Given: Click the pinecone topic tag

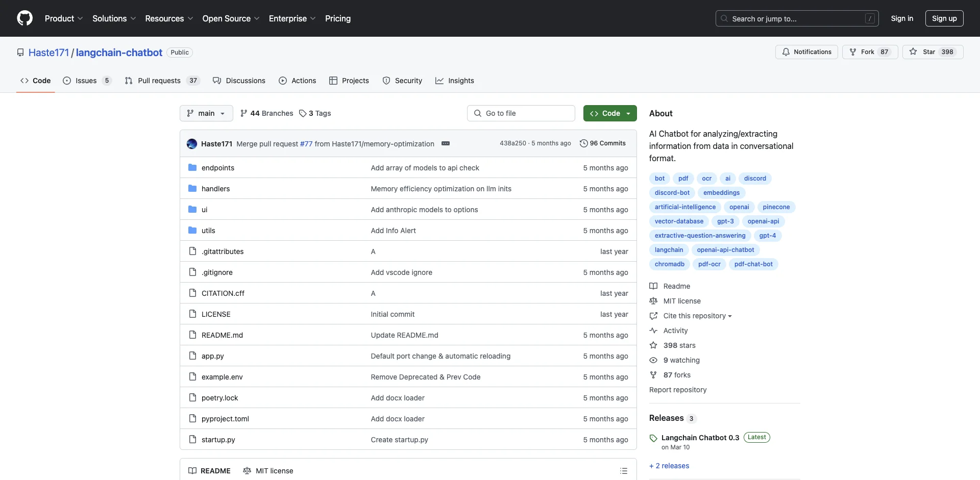Looking at the screenshot, I should click(x=776, y=207).
